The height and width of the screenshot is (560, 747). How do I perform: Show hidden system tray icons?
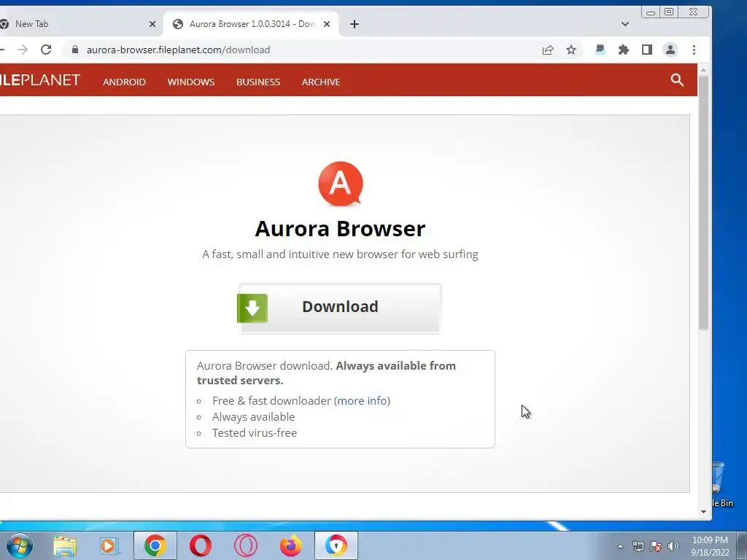coord(620,546)
